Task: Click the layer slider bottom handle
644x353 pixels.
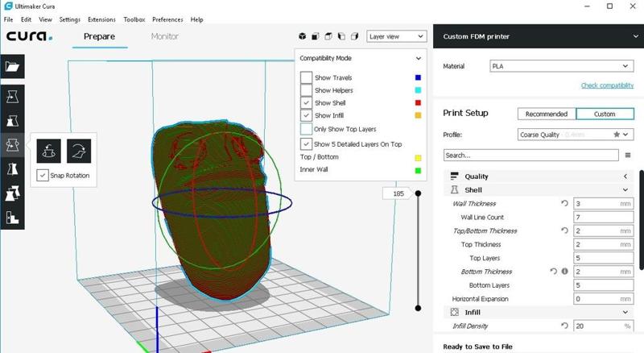Action: tap(418, 308)
